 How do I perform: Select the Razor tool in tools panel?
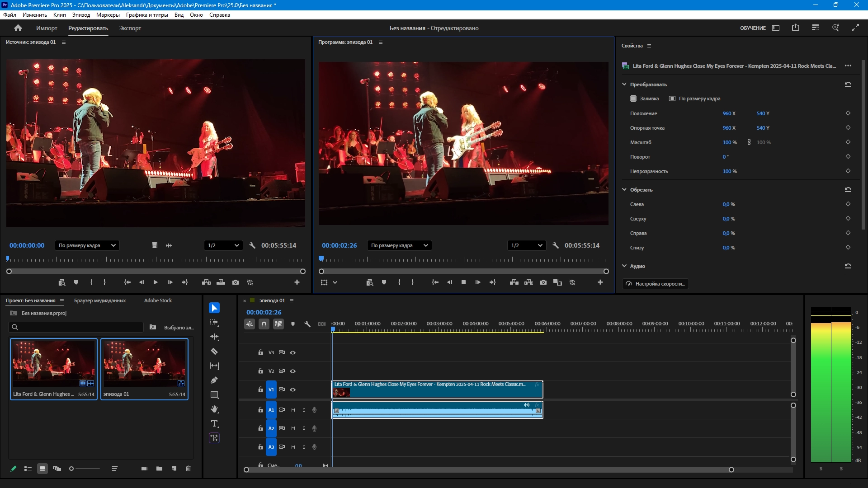214,351
